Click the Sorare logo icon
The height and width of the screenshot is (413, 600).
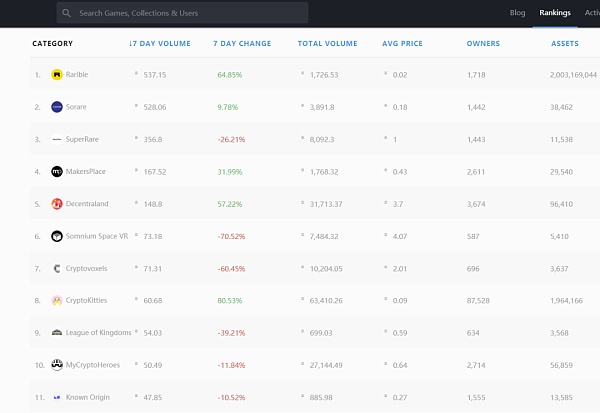click(57, 107)
